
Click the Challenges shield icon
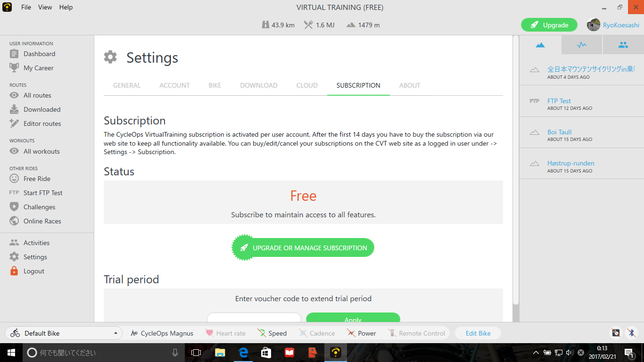coord(14,207)
